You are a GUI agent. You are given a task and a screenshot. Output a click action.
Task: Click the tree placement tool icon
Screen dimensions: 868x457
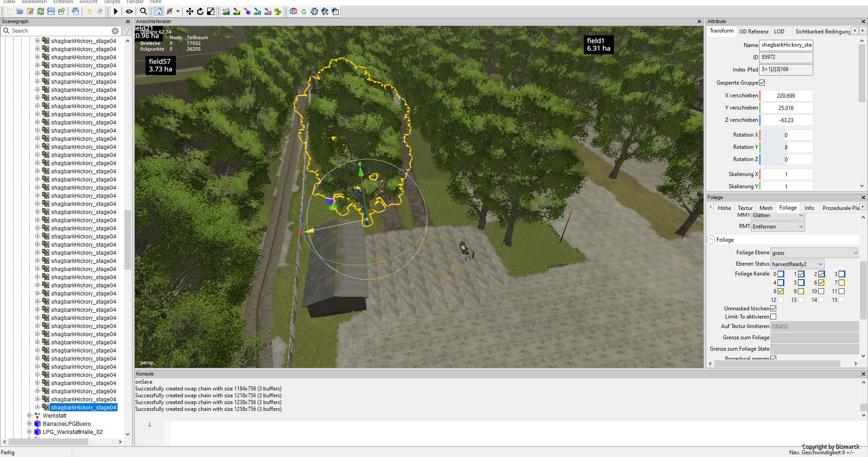click(278, 11)
